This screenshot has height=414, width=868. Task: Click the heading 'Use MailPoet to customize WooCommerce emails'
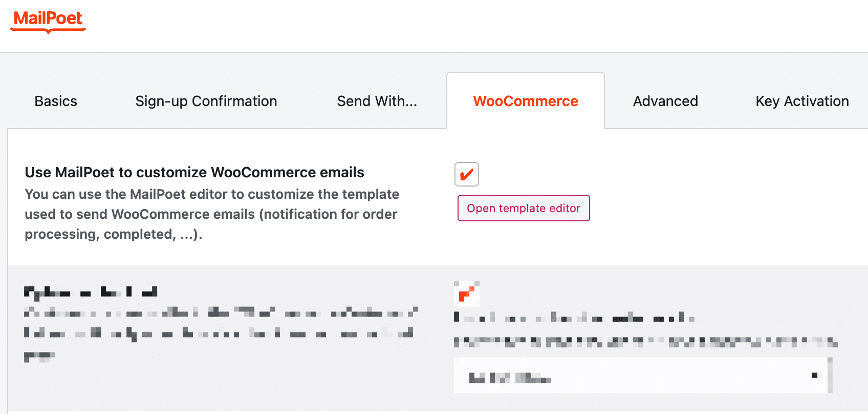click(194, 172)
